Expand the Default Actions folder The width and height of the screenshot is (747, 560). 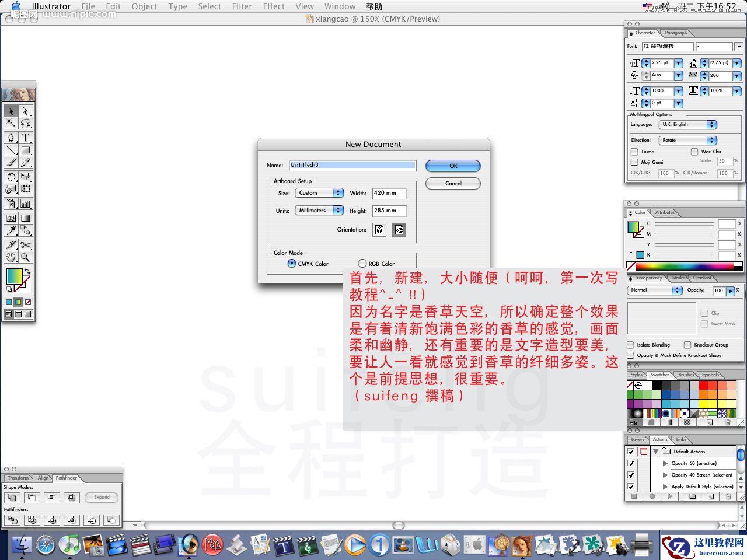656,452
